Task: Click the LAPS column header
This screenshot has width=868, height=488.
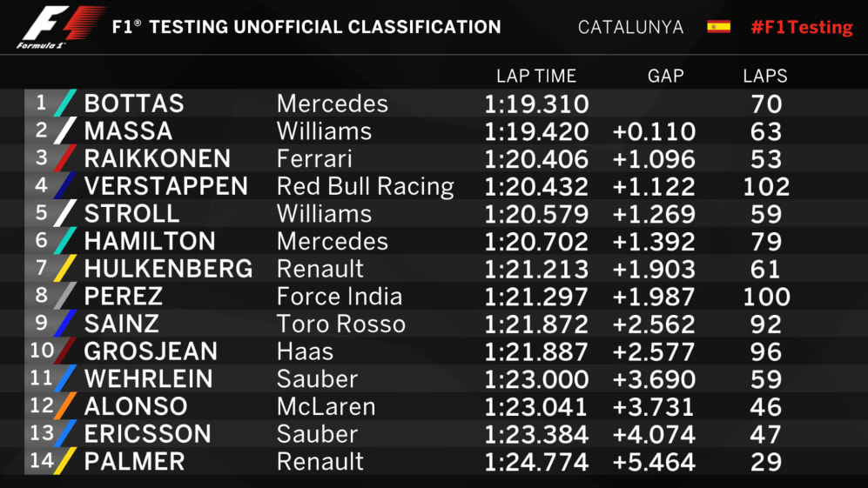Action: [x=765, y=77]
